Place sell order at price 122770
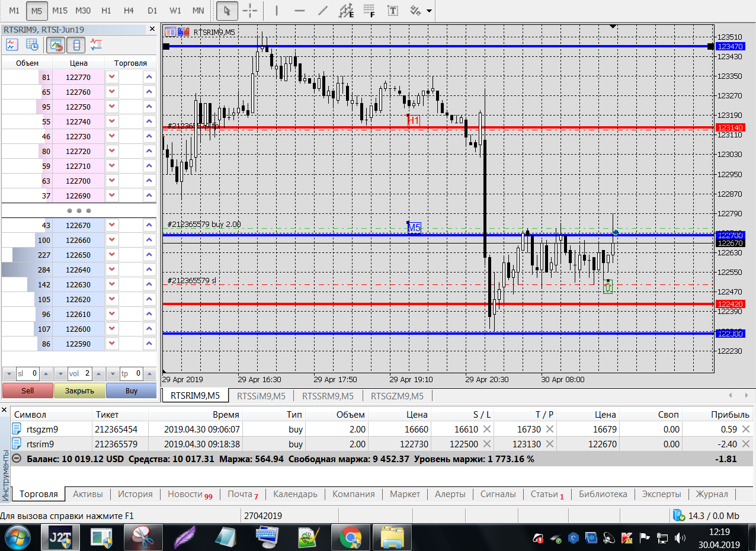The height and width of the screenshot is (551, 756). (112, 77)
